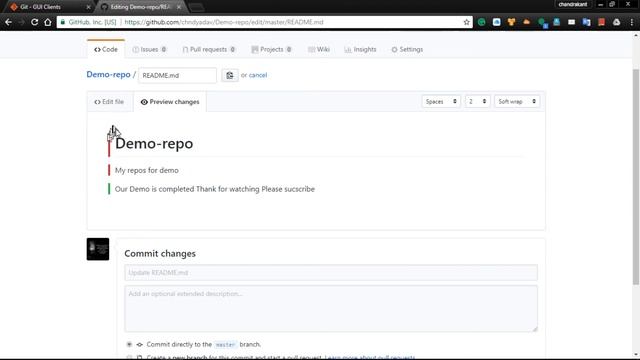Click the Demo-repo preview heading

(154, 143)
